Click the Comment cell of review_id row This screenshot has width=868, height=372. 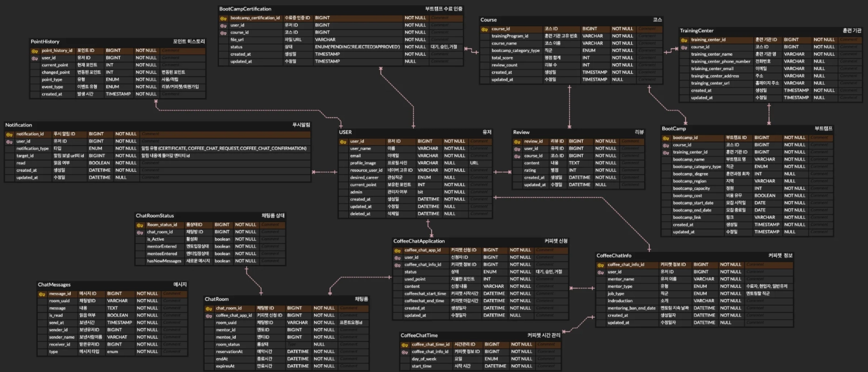point(631,141)
